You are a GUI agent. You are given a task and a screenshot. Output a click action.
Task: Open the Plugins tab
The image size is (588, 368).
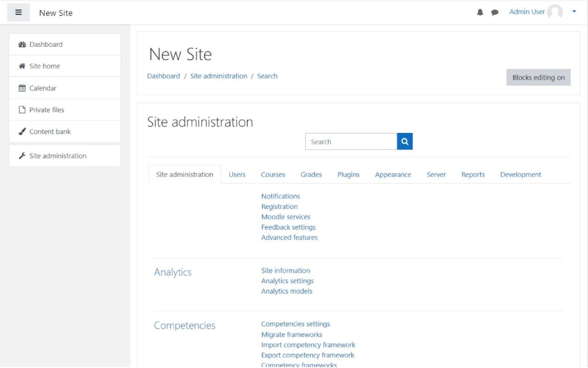[x=348, y=174]
